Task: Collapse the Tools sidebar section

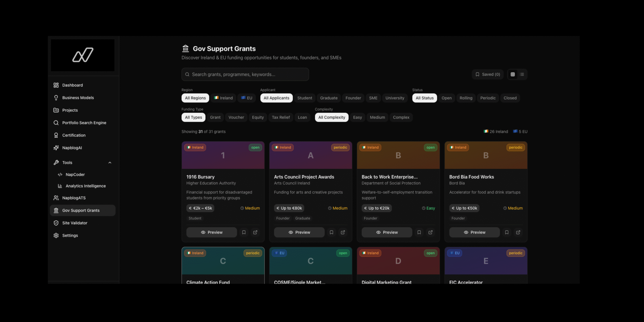Action: [x=110, y=163]
